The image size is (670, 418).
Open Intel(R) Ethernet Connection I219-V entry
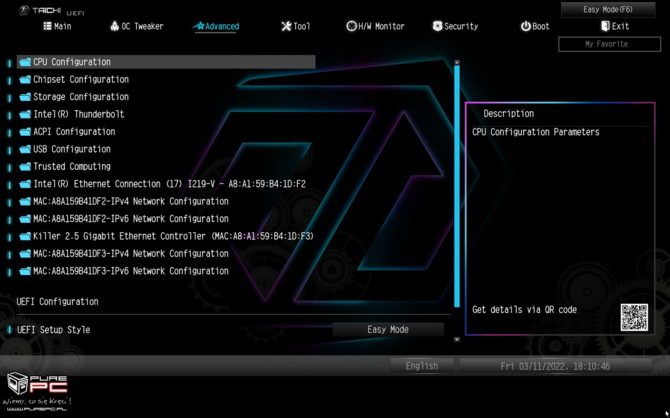[169, 184]
